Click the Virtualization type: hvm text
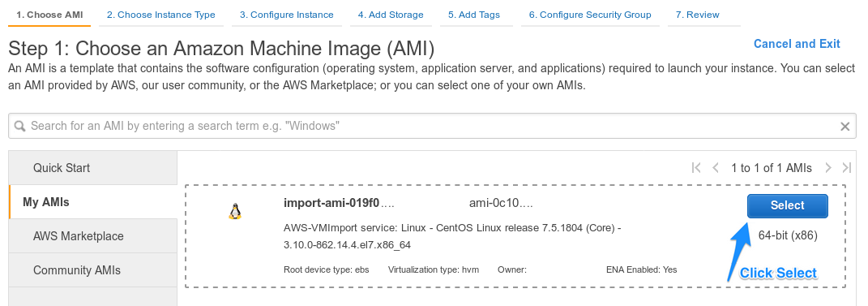The height and width of the screenshot is (306, 868). coord(434,270)
